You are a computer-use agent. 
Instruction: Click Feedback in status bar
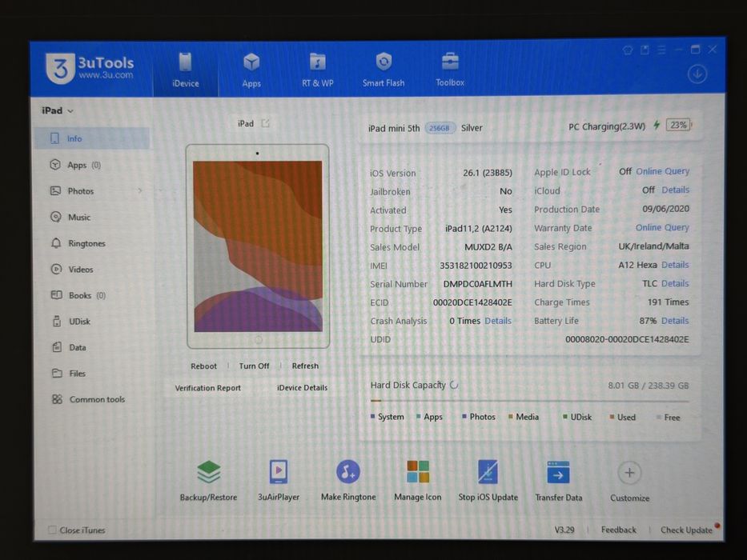click(x=618, y=530)
